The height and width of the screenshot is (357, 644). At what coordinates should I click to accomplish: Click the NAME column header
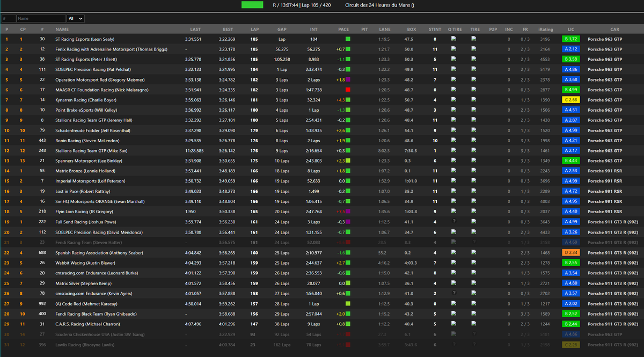[62, 29]
